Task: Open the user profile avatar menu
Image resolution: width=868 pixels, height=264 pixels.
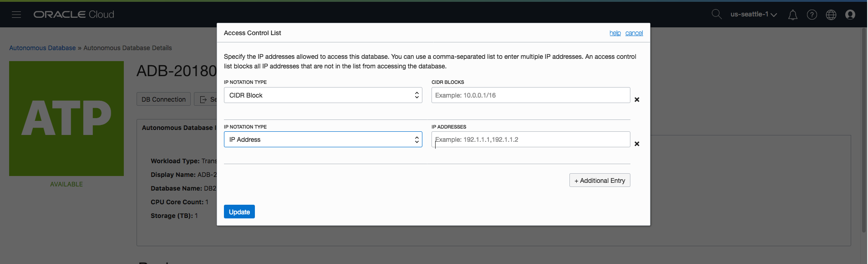Action: (850, 15)
